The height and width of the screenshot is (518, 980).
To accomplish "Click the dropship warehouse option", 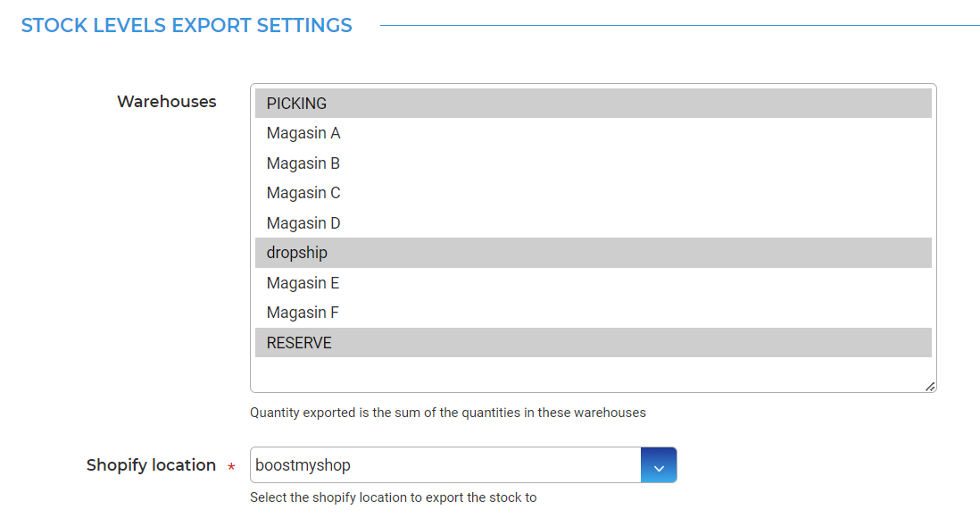I will click(594, 253).
